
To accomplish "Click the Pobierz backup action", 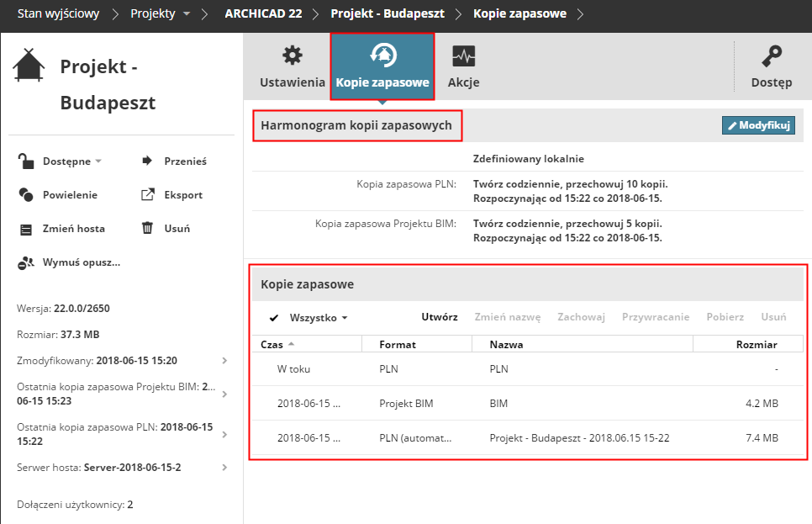I will 725,317.
